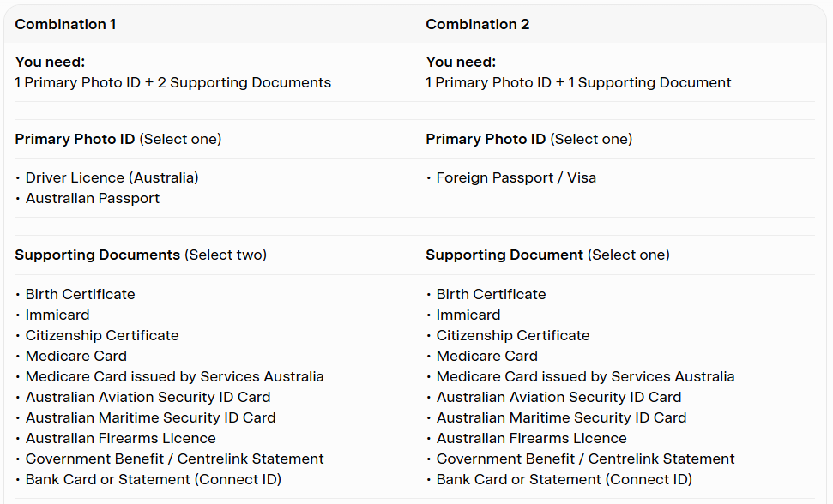The width and height of the screenshot is (833, 504).
Task: Click Australian Passport list item
Action: click(93, 198)
